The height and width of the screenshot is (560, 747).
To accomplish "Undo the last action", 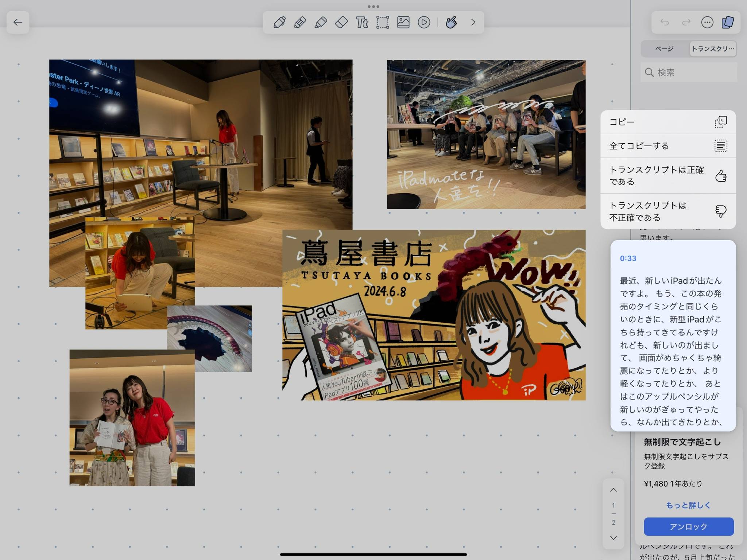I will 665,22.
